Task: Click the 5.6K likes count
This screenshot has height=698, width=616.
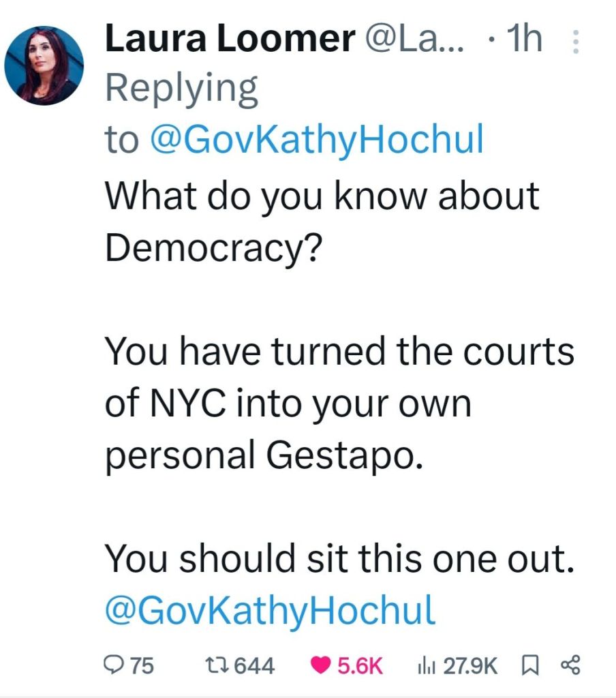Action: 361,665
